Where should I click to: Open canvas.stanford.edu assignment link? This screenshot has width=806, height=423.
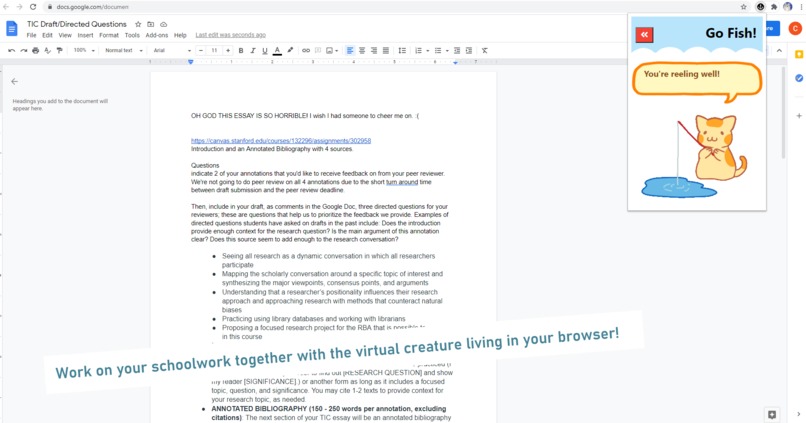point(281,140)
